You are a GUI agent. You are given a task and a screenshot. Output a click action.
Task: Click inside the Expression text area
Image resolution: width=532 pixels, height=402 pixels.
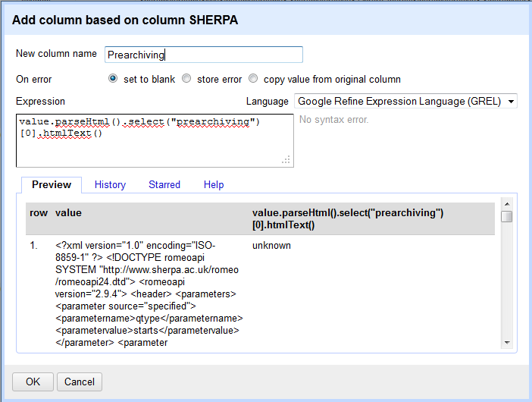coord(155,140)
